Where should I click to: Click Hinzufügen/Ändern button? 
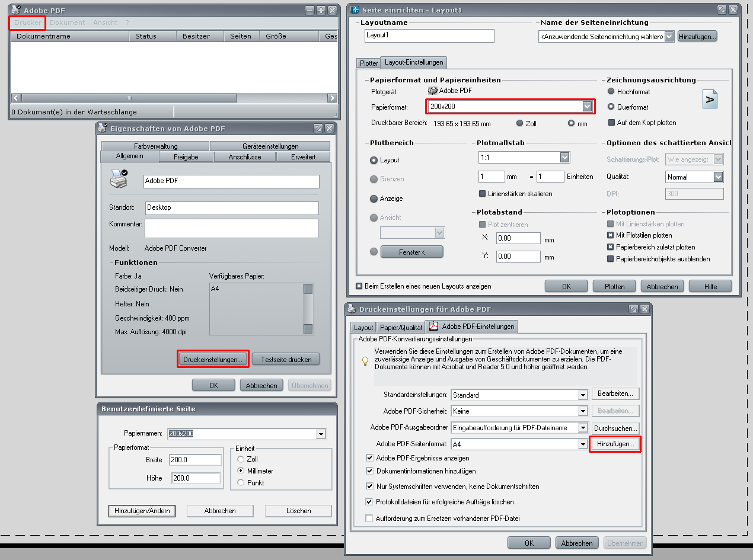(x=142, y=511)
